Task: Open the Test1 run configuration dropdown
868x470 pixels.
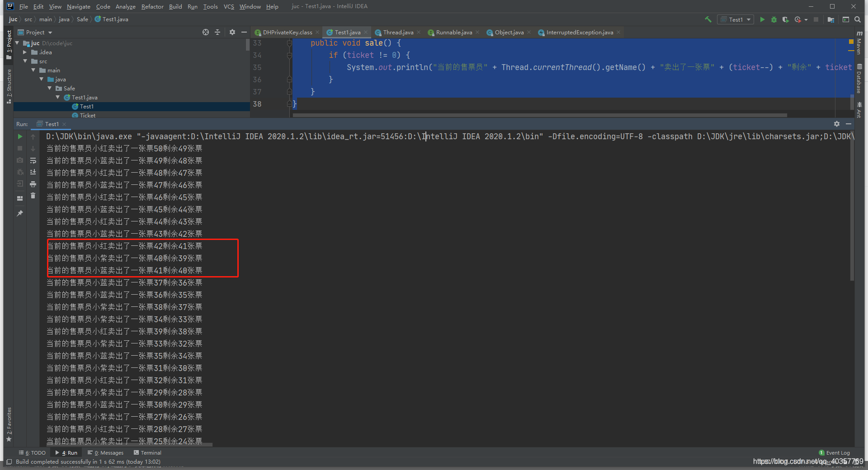Action: pyautogui.click(x=736, y=19)
